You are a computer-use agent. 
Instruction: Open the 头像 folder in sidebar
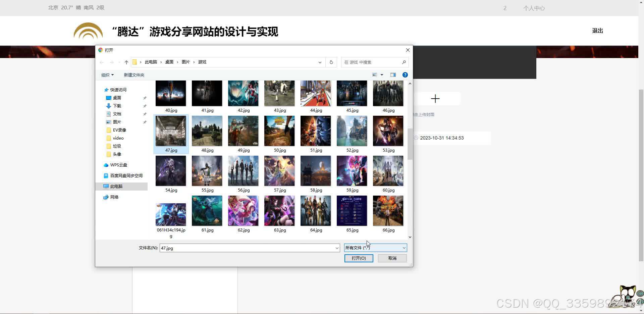(x=117, y=154)
